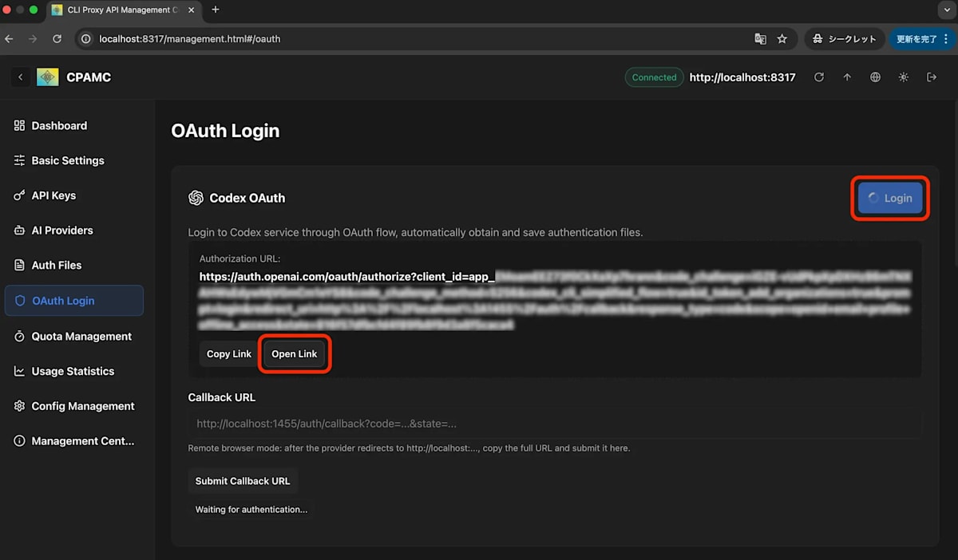Click the Codex OAuth Login button
The height and width of the screenshot is (560, 958).
[x=890, y=198]
